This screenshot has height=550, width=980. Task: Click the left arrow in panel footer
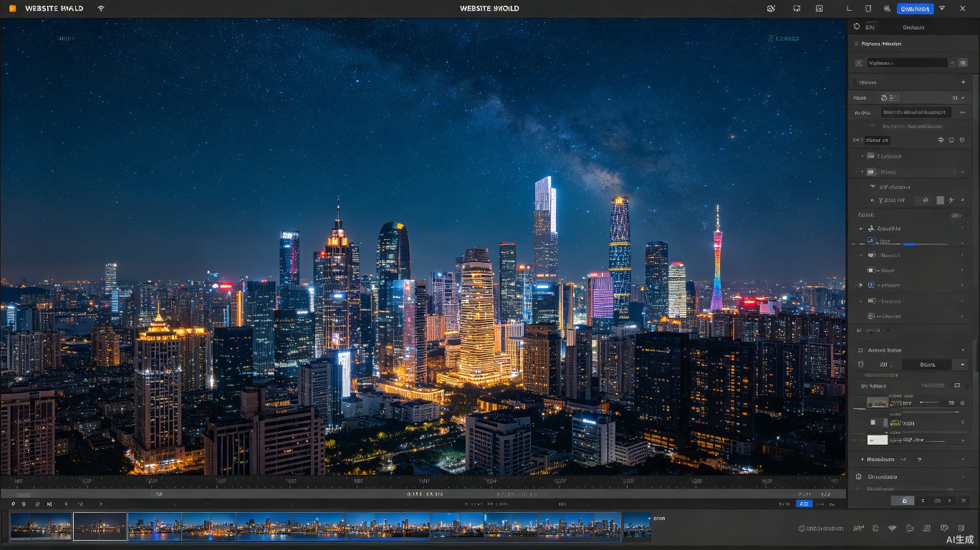(923, 501)
